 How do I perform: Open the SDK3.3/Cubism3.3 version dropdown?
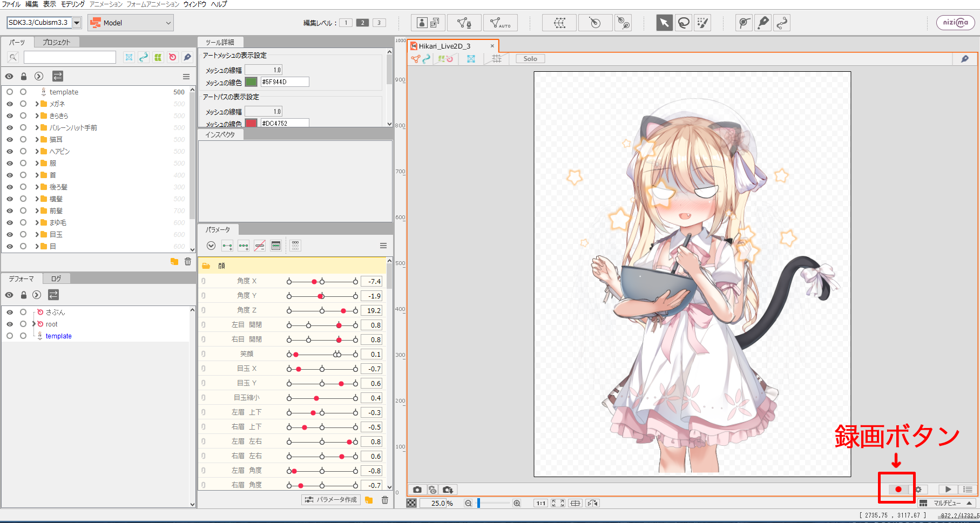(x=77, y=23)
